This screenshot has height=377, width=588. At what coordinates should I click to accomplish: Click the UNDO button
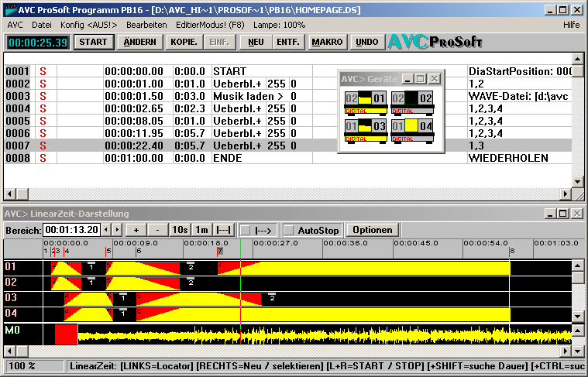[x=366, y=42]
